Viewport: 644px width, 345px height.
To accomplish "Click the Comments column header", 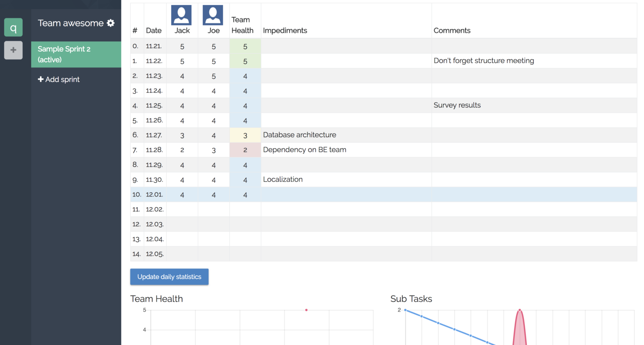I will tap(452, 31).
